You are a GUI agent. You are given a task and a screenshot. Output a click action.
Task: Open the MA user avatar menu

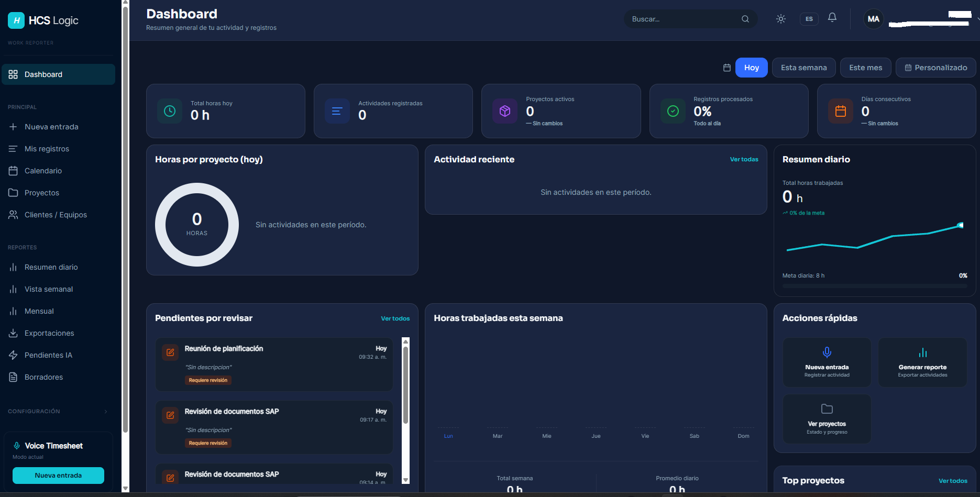[873, 19]
